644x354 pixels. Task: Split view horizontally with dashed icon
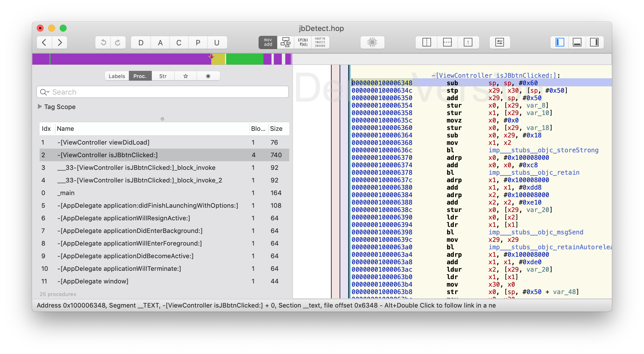(x=447, y=42)
